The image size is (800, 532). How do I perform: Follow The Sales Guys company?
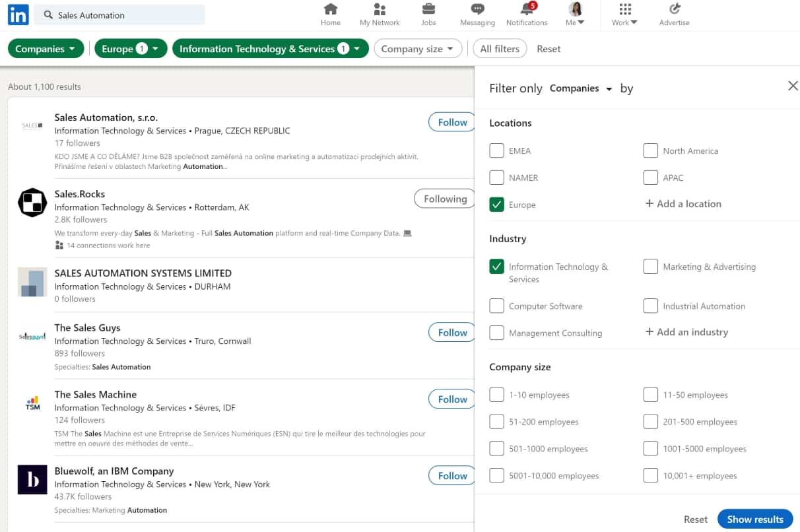click(x=452, y=333)
